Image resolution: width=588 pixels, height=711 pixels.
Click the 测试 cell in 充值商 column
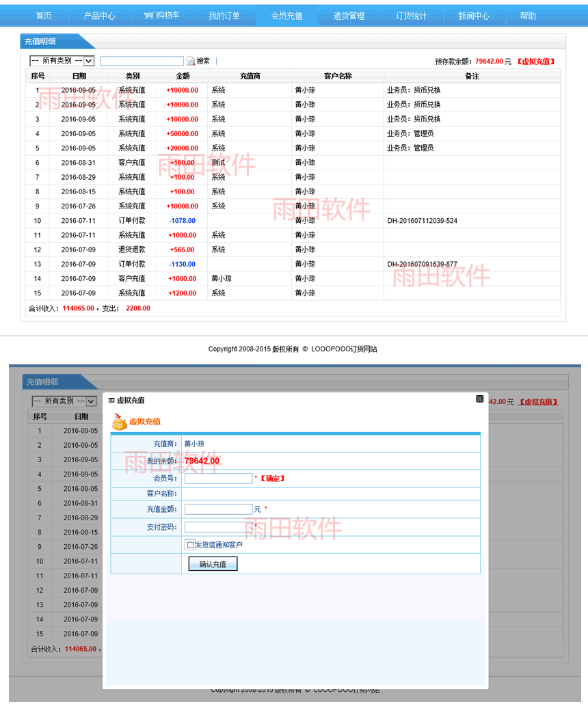218,163
